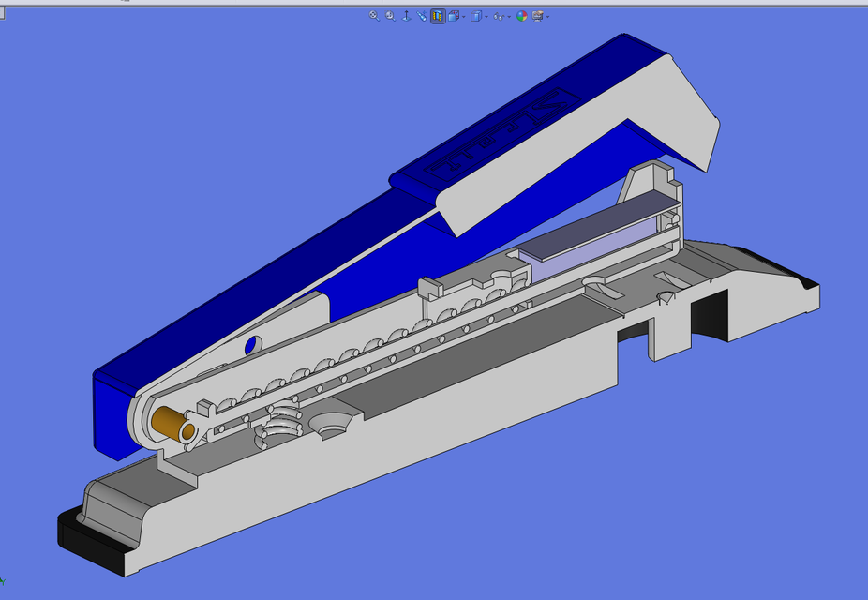
Task: Click the Display Style cube icon
Action: point(475,15)
